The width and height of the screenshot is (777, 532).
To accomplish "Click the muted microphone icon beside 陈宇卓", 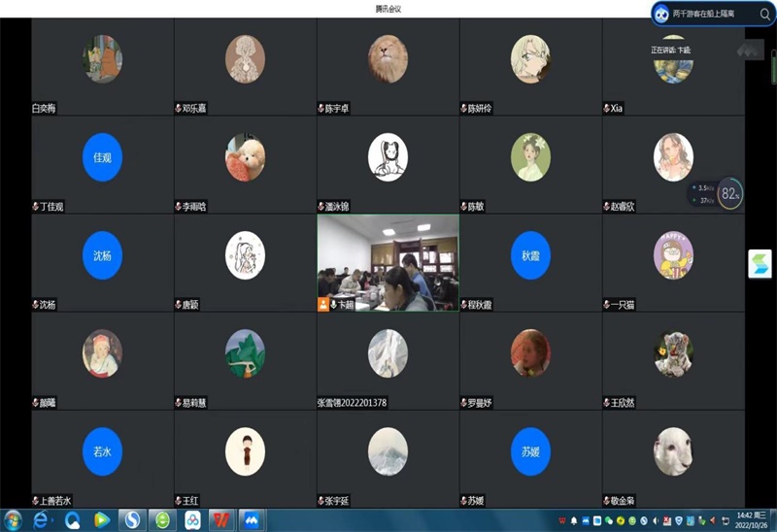I will click(321, 109).
